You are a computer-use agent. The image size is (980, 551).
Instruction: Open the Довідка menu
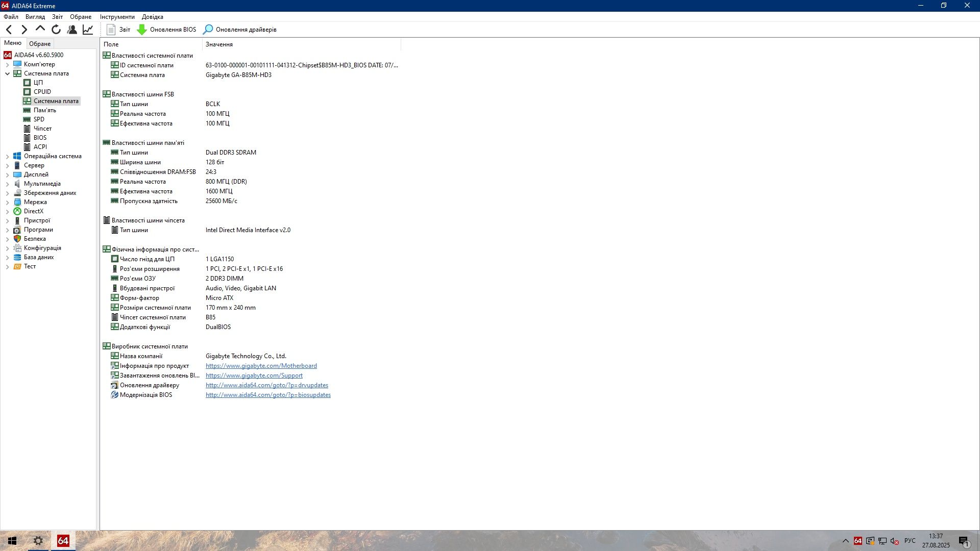pos(153,17)
